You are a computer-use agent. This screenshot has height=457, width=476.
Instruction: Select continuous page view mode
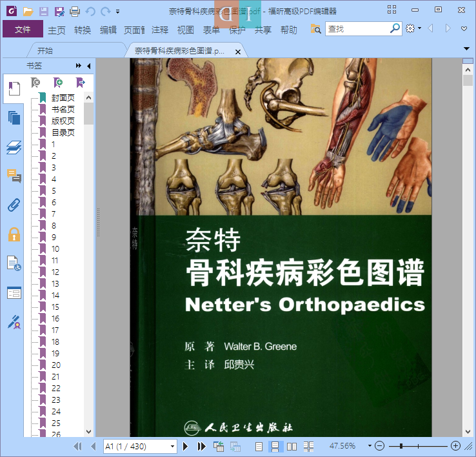(275, 446)
